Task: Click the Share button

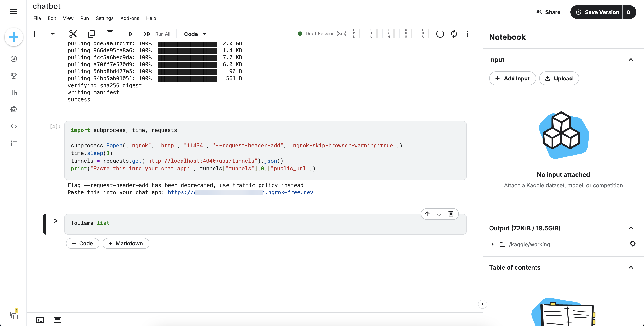Action: [x=548, y=12]
